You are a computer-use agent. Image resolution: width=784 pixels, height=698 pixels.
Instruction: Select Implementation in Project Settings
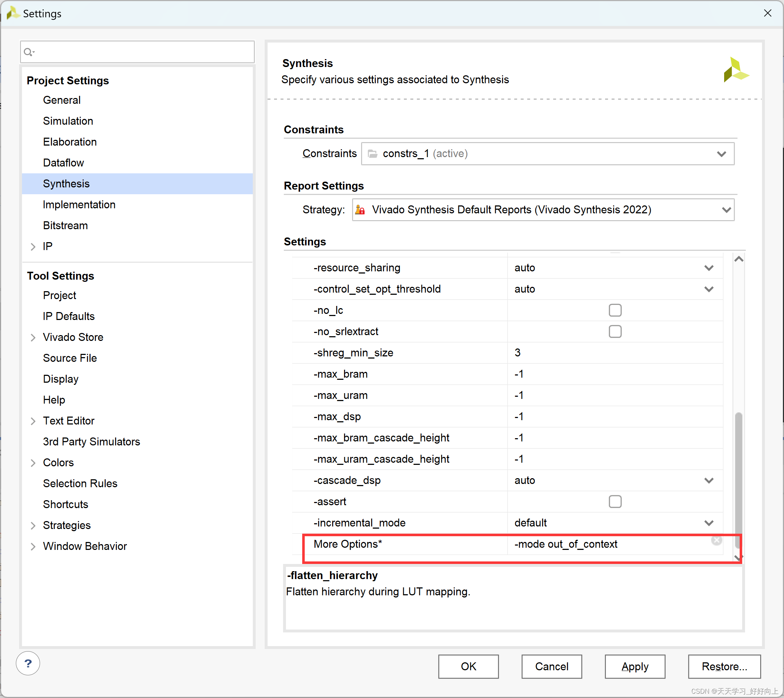(x=79, y=205)
